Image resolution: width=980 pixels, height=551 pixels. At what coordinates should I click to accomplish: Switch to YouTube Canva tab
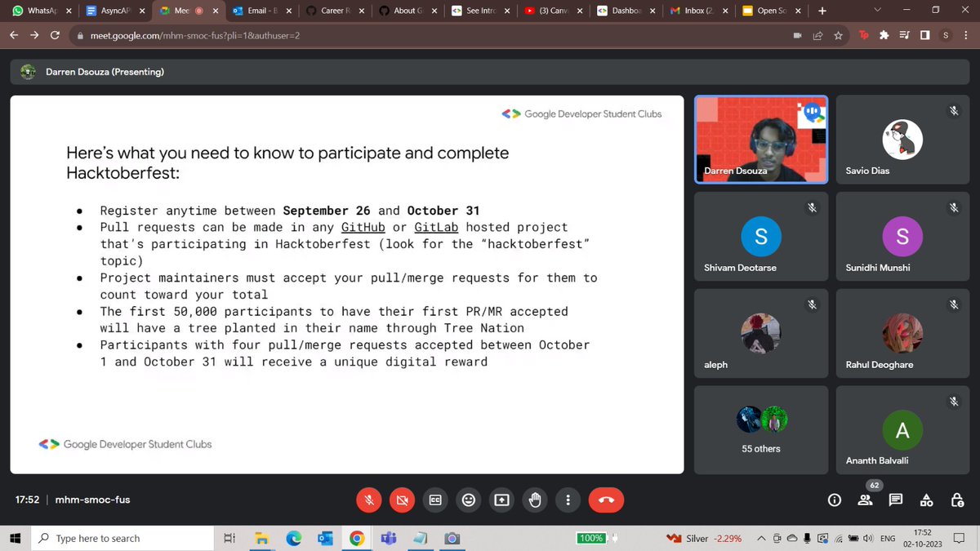pyautogui.click(x=551, y=11)
